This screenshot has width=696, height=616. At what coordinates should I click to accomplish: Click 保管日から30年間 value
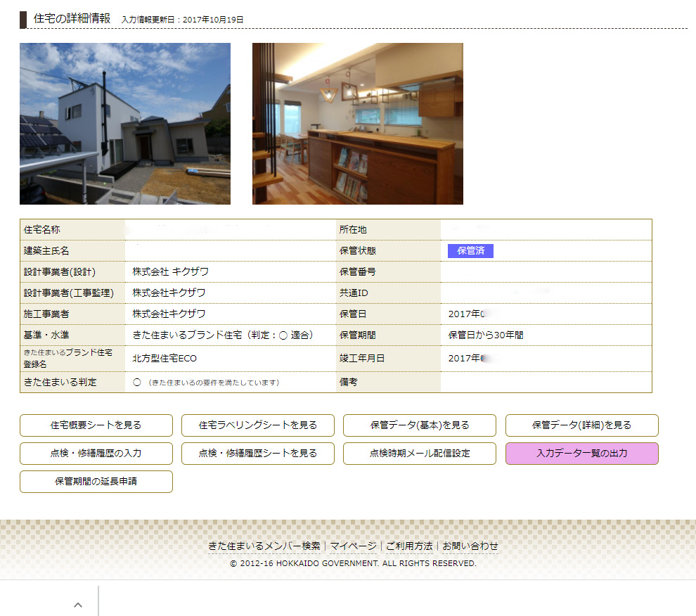(x=486, y=335)
